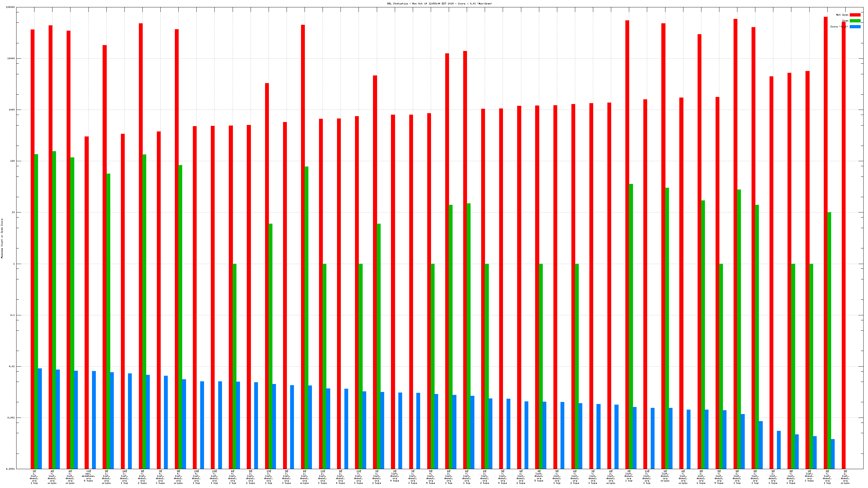Screen dimensions: 868x488
Task: Click the zen.spamhaus.org 8 hops axis label
Action: 88,476
